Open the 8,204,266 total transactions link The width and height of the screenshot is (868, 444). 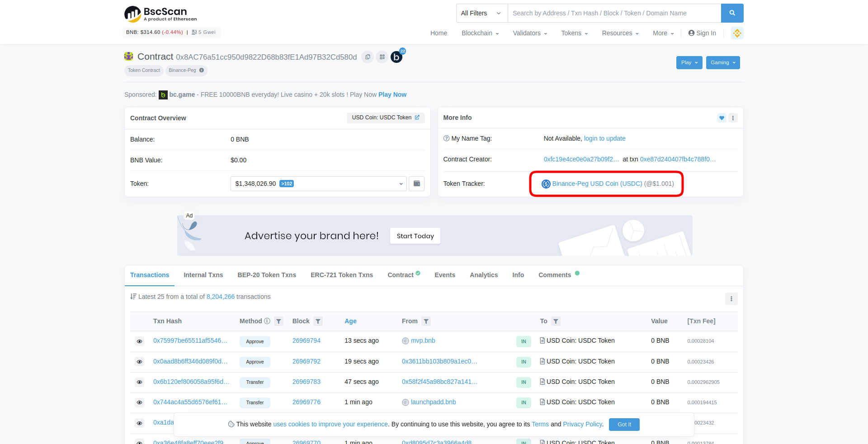pyautogui.click(x=221, y=297)
